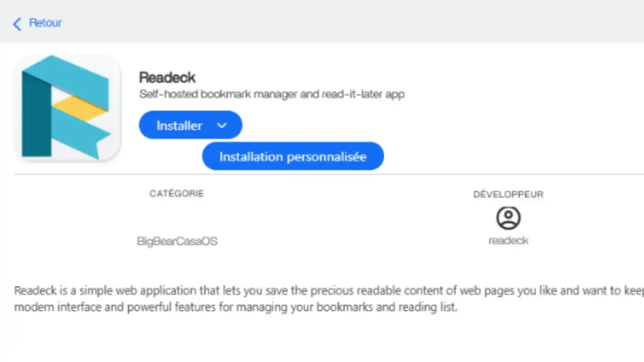Choose Installation personnalisée option
644x362 pixels.
point(293,156)
